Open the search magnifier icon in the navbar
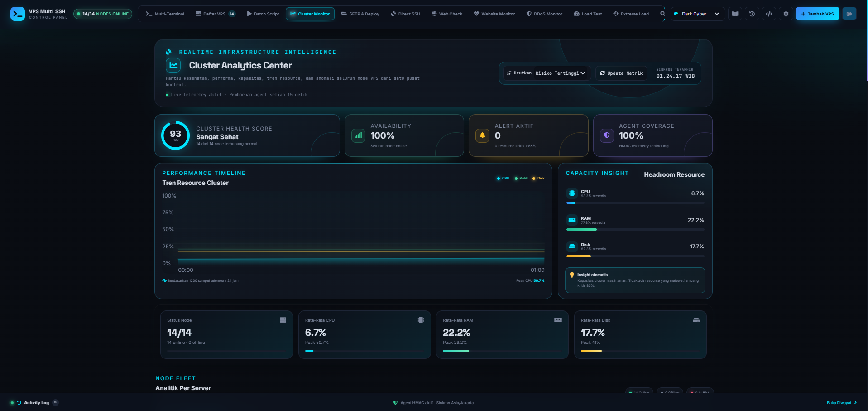Viewport: 868px width, 411px height. click(x=662, y=14)
